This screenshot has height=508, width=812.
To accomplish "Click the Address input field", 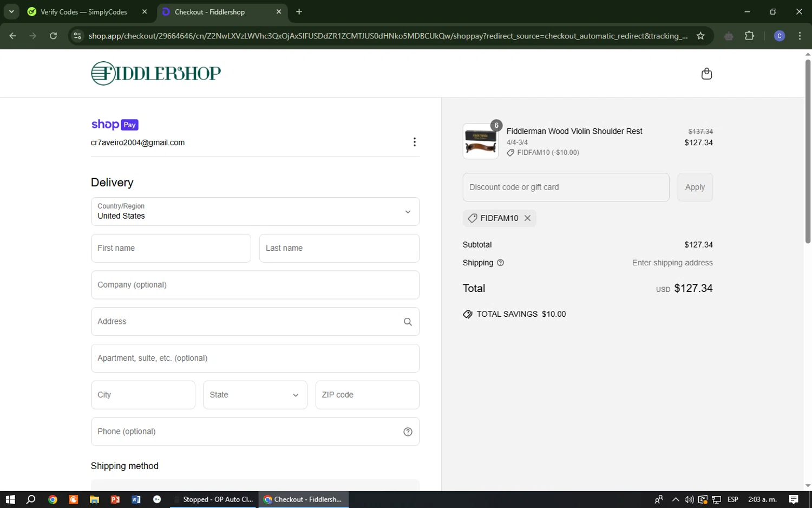I will [255, 322].
